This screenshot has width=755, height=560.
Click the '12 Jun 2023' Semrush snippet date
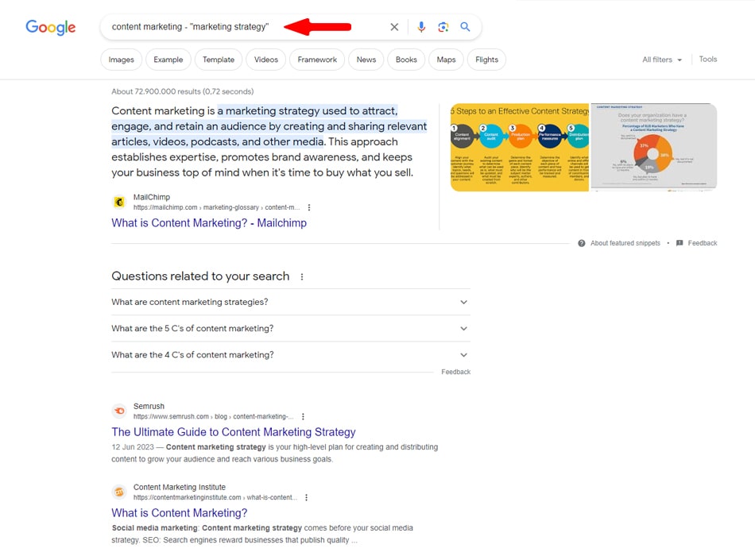133,447
